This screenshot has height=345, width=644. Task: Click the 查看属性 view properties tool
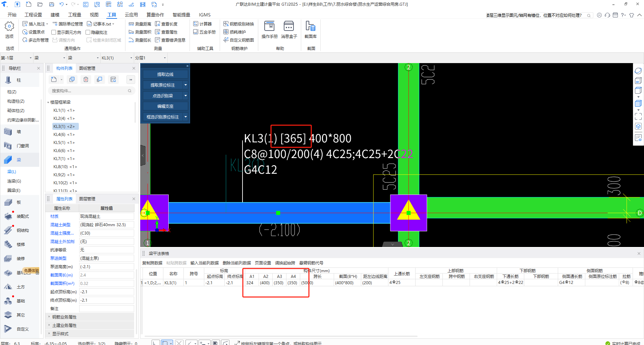(x=166, y=32)
